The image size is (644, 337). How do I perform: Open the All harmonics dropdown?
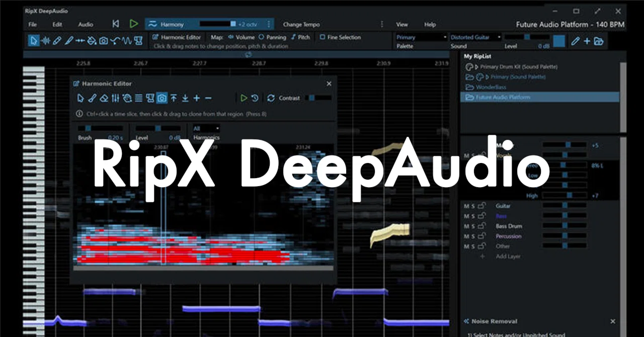(206, 128)
